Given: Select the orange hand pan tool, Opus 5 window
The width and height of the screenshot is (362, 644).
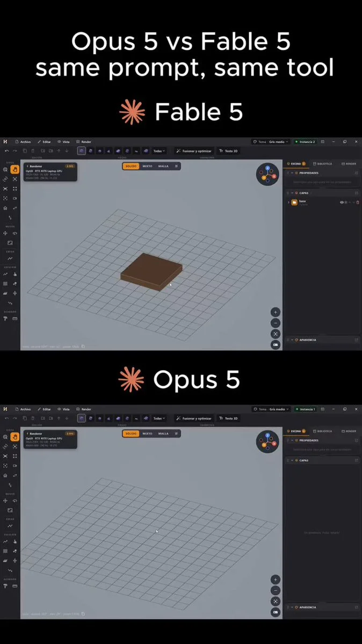Looking at the screenshot, I should [x=15, y=437].
